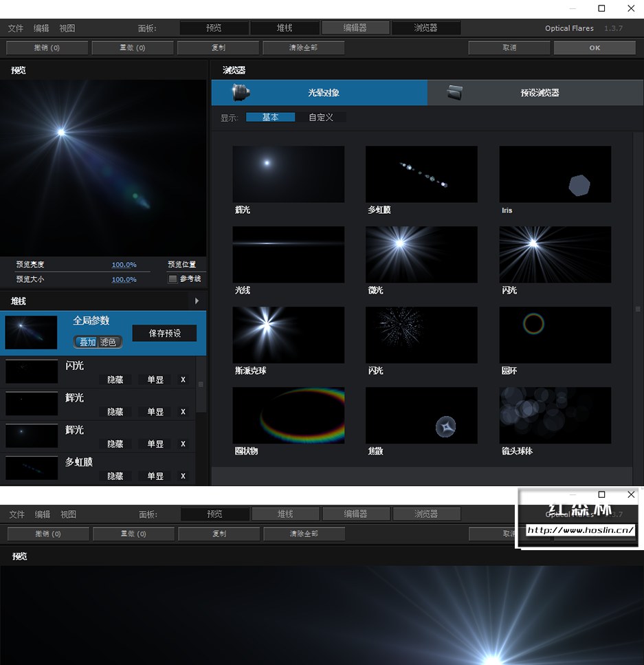Select the 镜头球体 lens orb object
Screen dimensions: 644x665
click(x=554, y=415)
